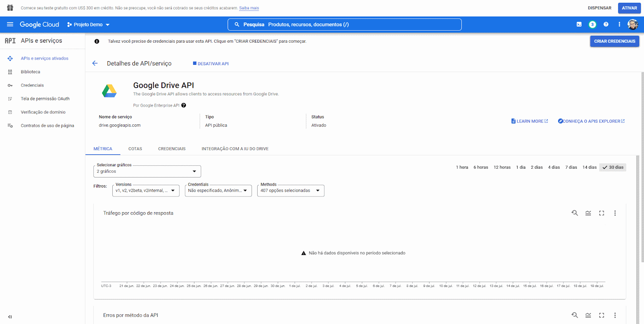Collapse the left sidebar panel
Image resolution: width=644 pixels, height=324 pixels.
point(10,317)
